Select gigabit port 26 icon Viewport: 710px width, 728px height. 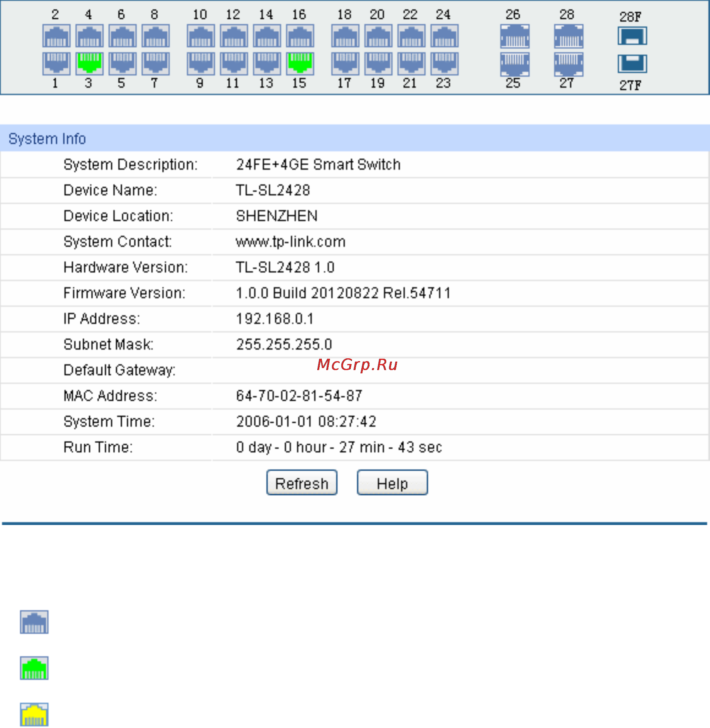click(x=515, y=36)
